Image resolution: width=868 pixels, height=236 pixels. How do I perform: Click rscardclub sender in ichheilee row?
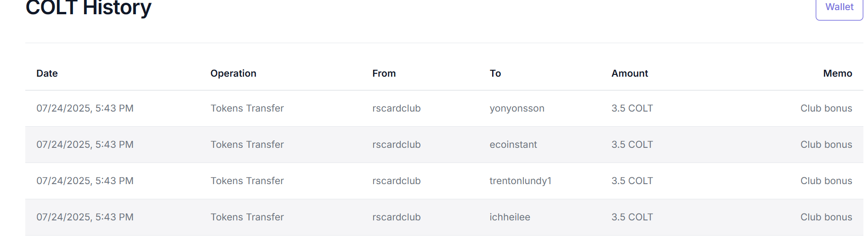pos(396,217)
